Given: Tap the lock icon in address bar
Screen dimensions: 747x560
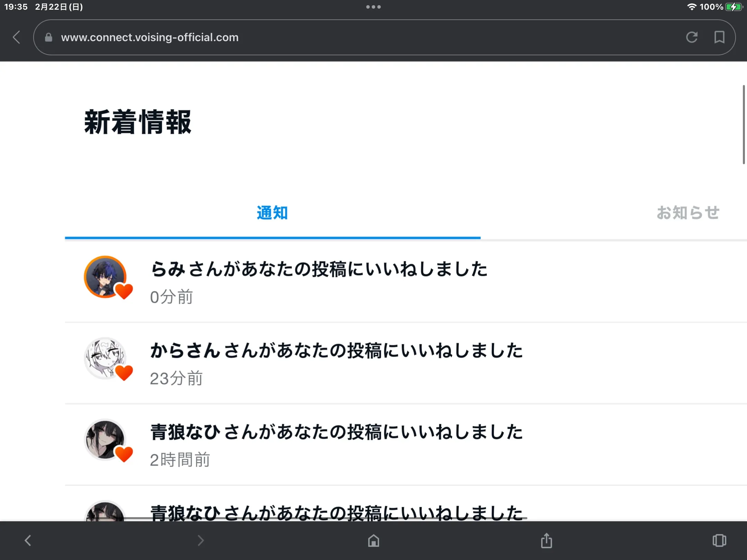Looking at the screenshot, I should (48, 37).
